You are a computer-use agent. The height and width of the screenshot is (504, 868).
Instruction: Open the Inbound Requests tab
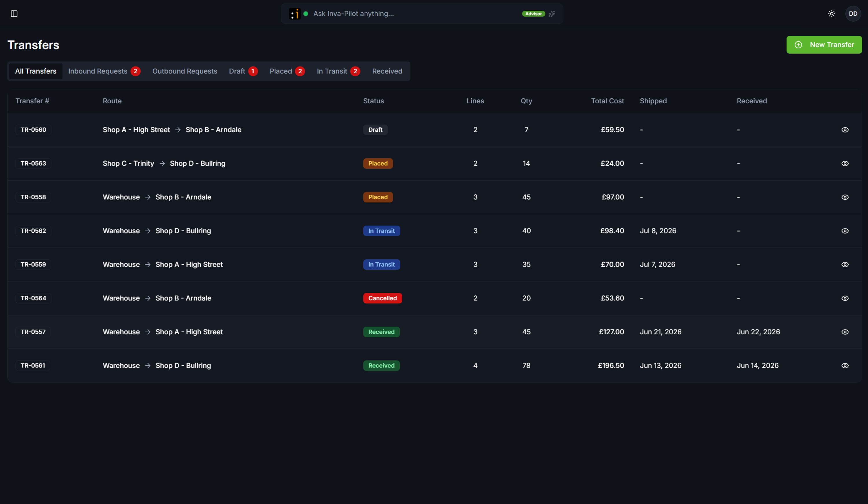pos(104,71)
